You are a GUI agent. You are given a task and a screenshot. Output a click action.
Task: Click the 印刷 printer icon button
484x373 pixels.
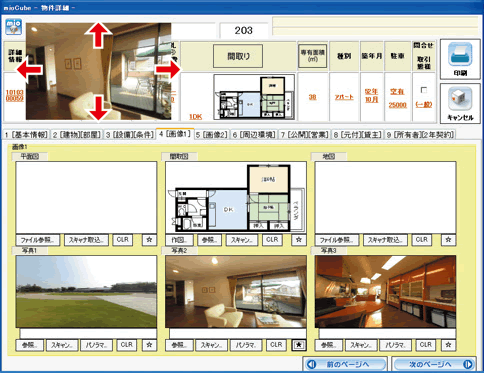(x=460, y=59)
